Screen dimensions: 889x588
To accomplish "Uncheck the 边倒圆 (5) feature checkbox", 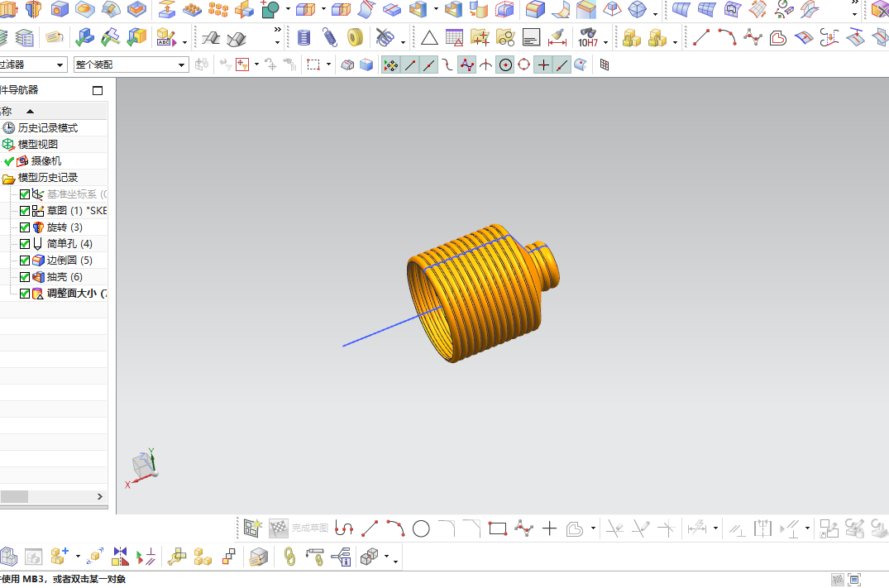I will tap(24, 261).
